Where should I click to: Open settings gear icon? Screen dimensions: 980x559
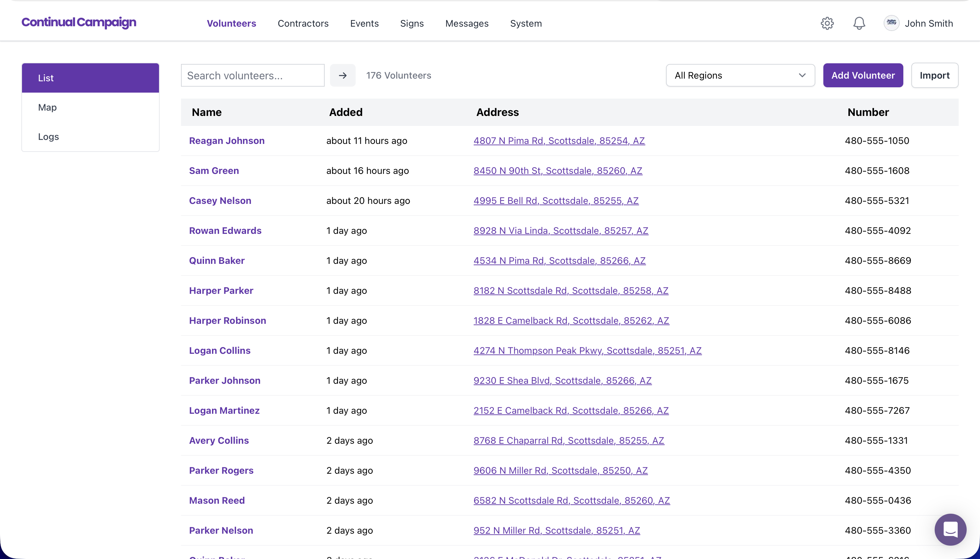(x=827, y=23)
